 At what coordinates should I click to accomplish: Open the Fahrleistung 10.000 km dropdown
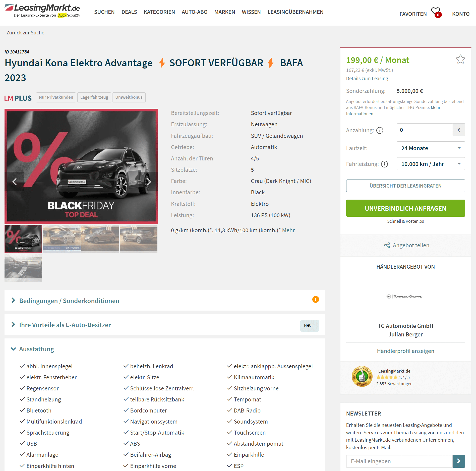tap(431, 164)
